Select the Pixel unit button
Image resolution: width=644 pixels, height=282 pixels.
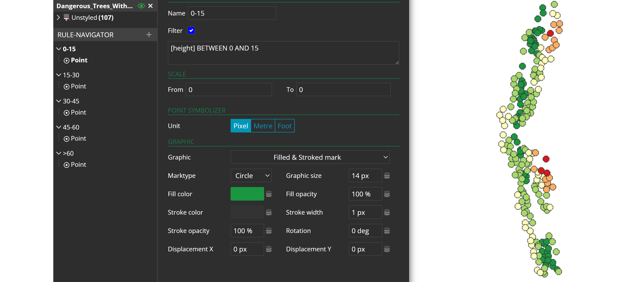[x=240, y=126]
